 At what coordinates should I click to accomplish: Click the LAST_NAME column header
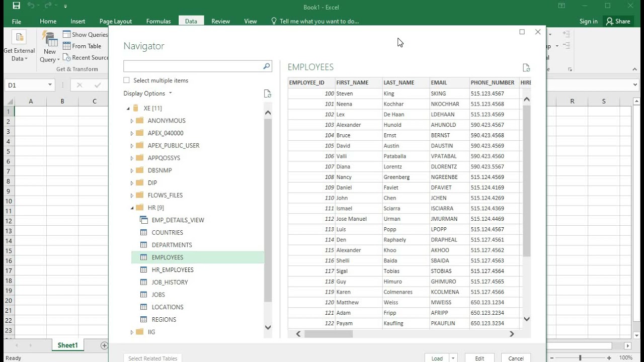[x=406, y=82]
